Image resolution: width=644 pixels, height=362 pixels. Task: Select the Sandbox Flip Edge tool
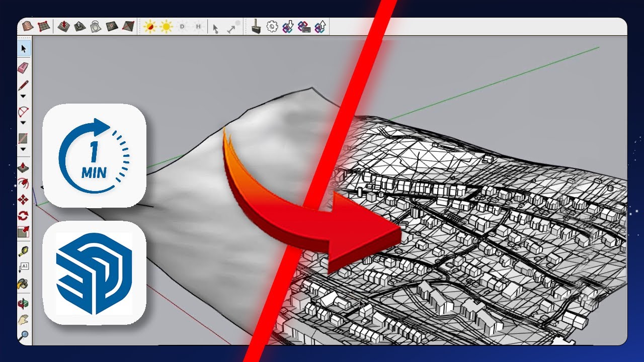(x=128, y=27)
